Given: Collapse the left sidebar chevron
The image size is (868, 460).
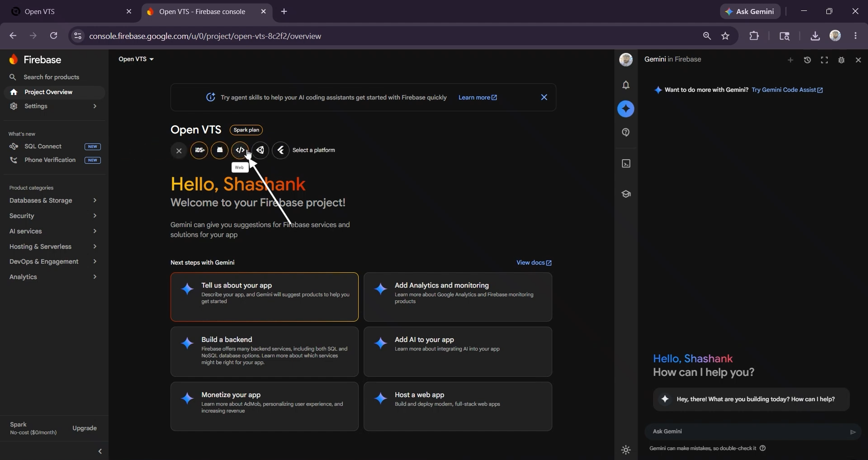Looking at the screenshot, I should 100,451.
